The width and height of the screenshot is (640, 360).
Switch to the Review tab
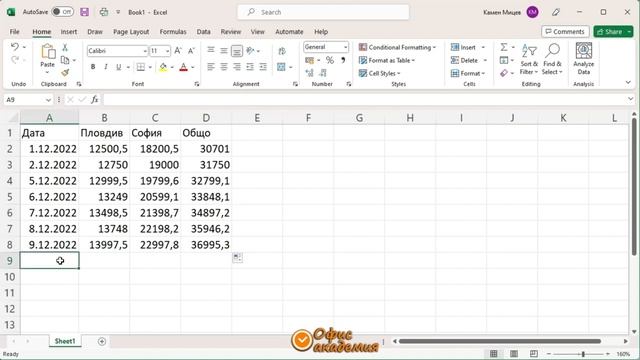(231, 31)
